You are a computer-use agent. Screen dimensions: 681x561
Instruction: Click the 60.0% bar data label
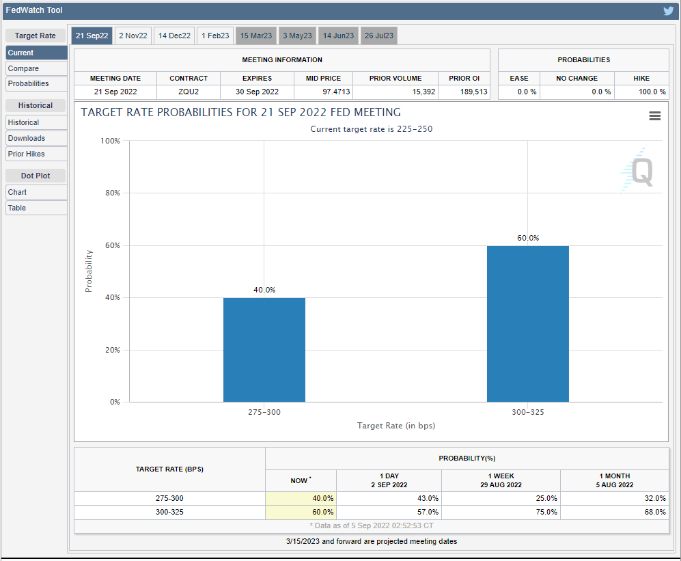(528, 238)
